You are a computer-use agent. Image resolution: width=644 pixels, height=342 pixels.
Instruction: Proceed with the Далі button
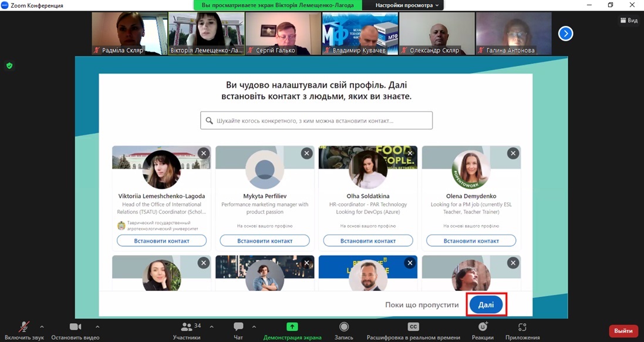click(x=486, y=305)
